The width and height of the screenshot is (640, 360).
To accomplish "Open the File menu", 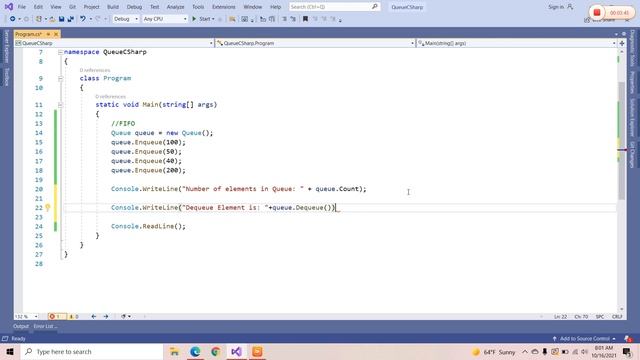I will coord(22,7).
